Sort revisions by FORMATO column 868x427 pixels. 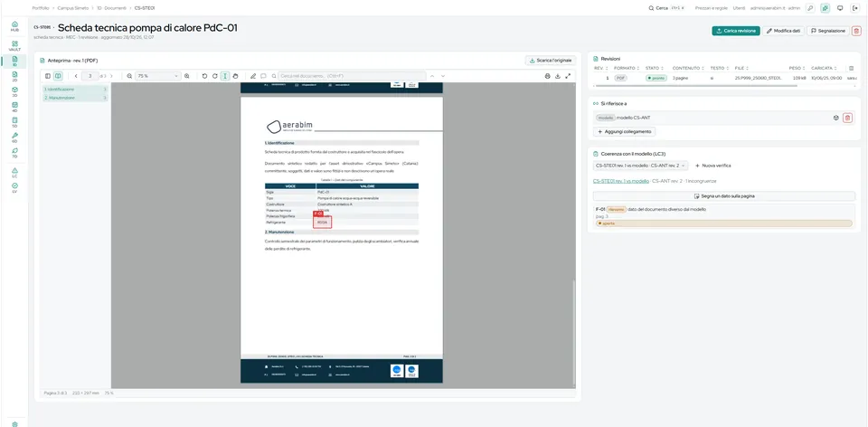click(627, 68)
